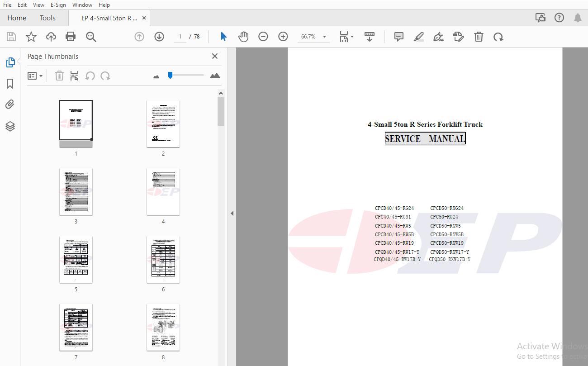This screenshot has height=366, width=588.
Task: Select page 8 thumbnail
Action: tap(163, 327)
